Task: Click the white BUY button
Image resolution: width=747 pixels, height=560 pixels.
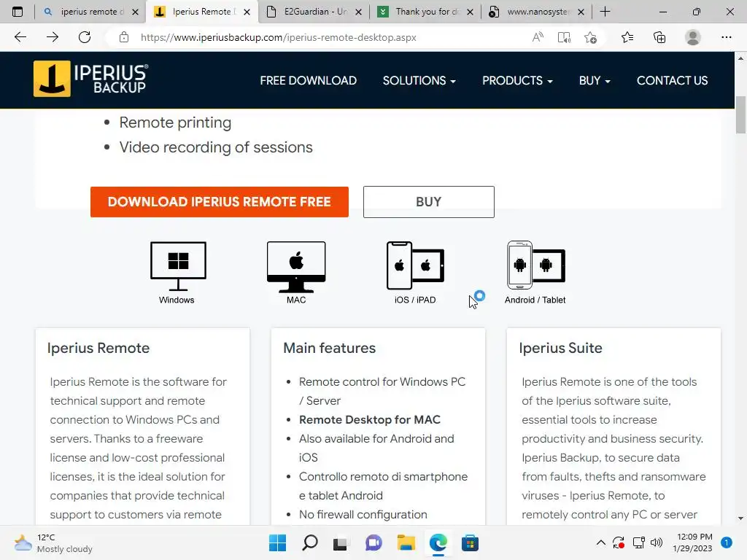Action: [428, 202]
